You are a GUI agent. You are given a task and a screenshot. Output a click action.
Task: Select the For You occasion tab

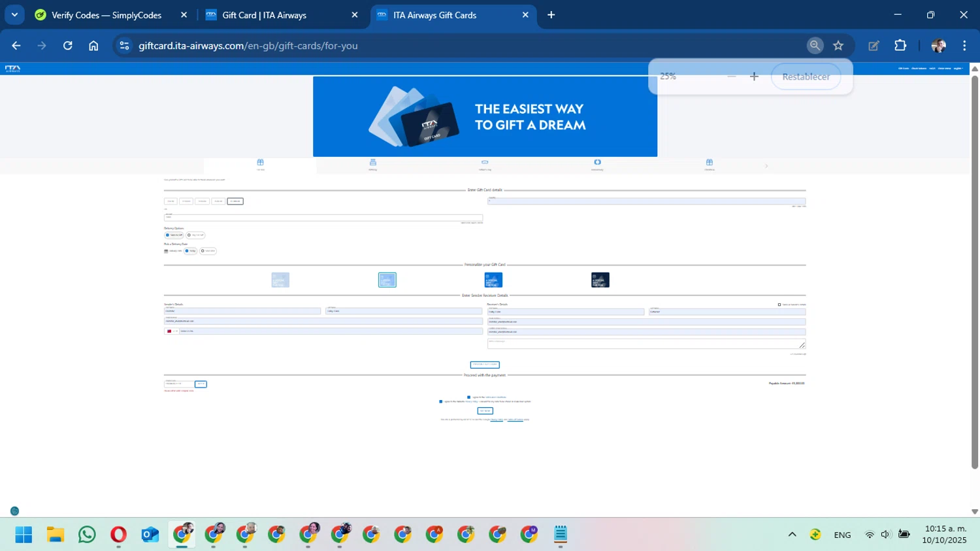pyautogui.click(x=260, y=165)
